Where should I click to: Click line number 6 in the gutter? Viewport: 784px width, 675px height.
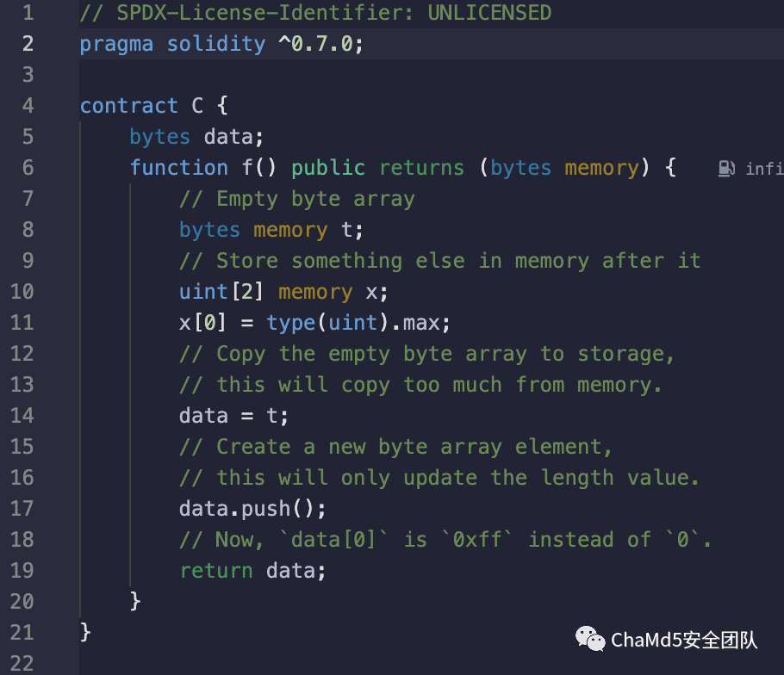pos(28,167)
